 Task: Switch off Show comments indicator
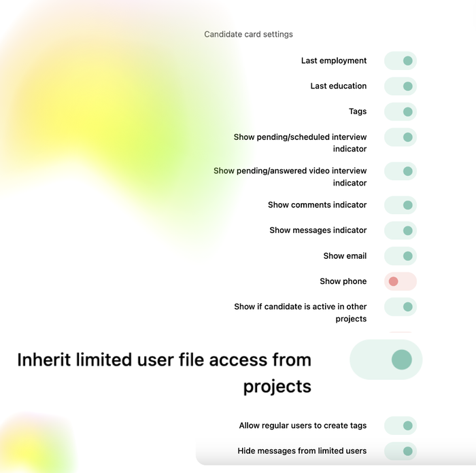(400, 205)
